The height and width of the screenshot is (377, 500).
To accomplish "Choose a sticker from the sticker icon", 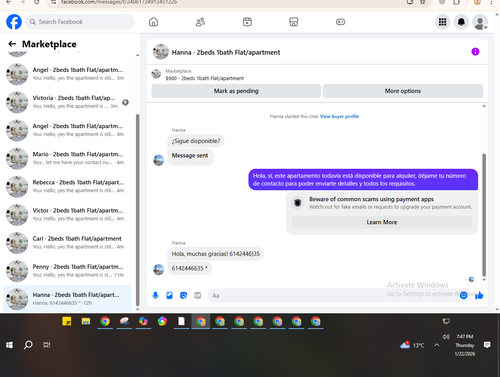I will (x=183, y=295).
